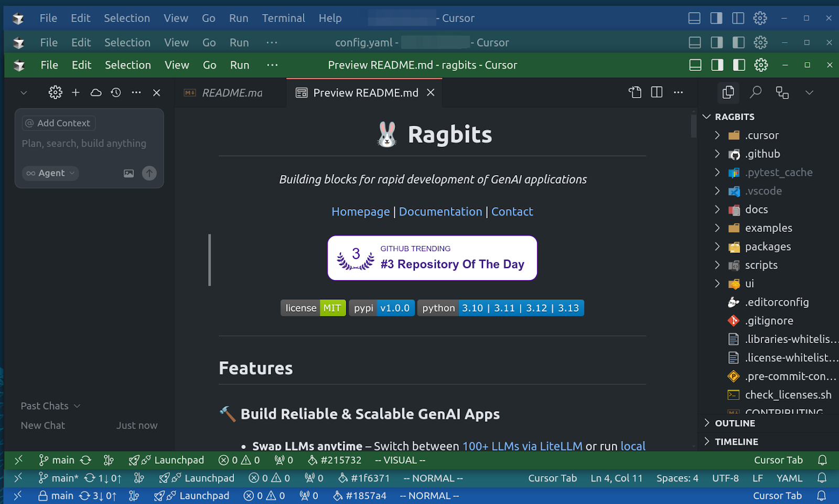Expand the .cursor folder
Image resolution: width=839 pixels, height=504 pixels.
coord(768,135)
